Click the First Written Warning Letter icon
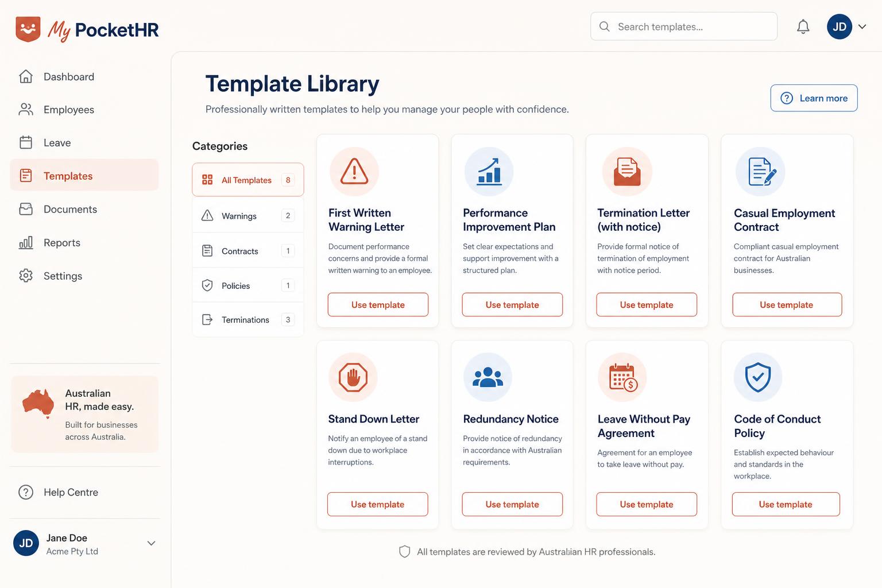882x588 pixels. tap(354, 172)
